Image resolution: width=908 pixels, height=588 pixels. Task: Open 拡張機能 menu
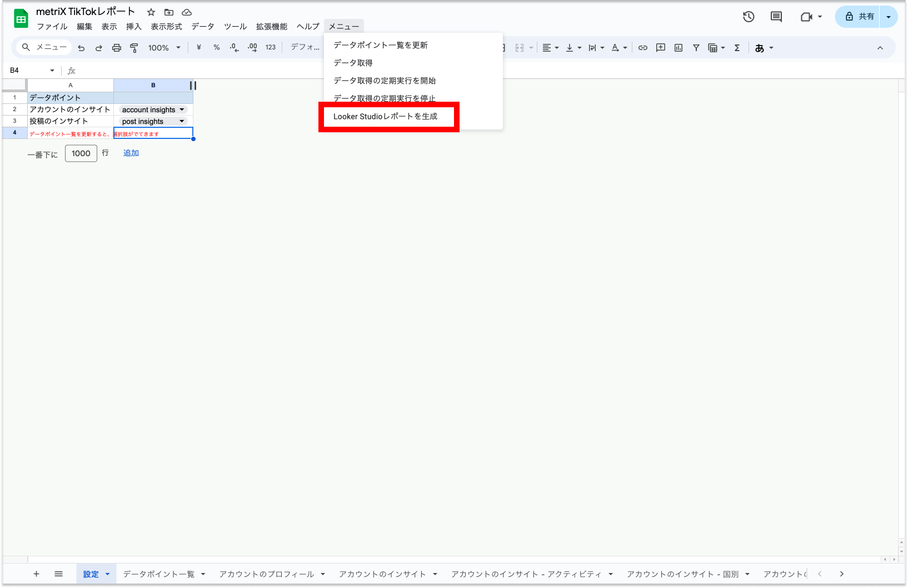pyautogui.click(x=272, y=27)
